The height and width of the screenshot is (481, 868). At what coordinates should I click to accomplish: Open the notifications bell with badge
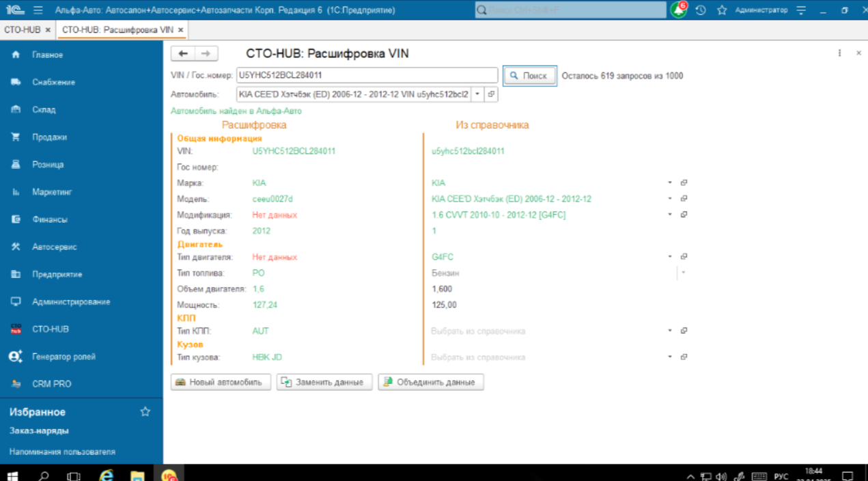(678, 10)
